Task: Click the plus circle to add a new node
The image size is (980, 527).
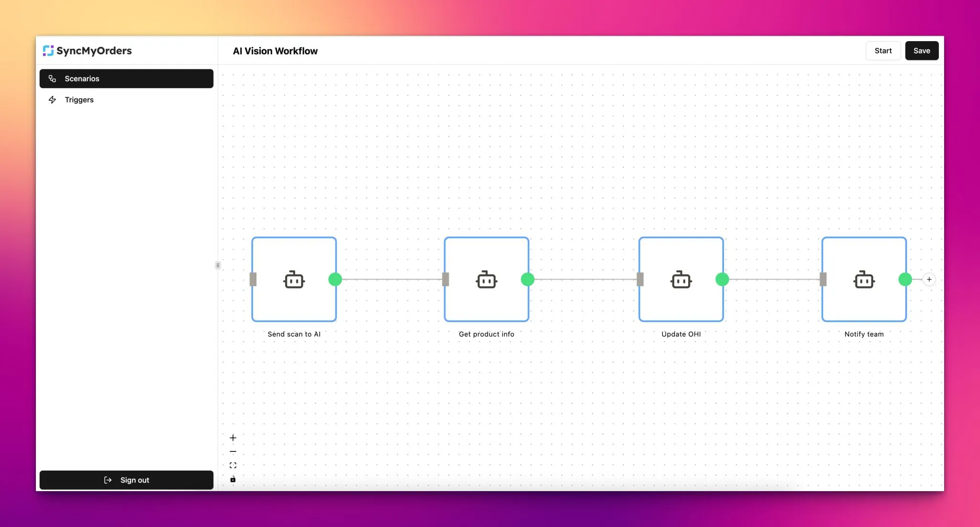Action: (929, 279)
